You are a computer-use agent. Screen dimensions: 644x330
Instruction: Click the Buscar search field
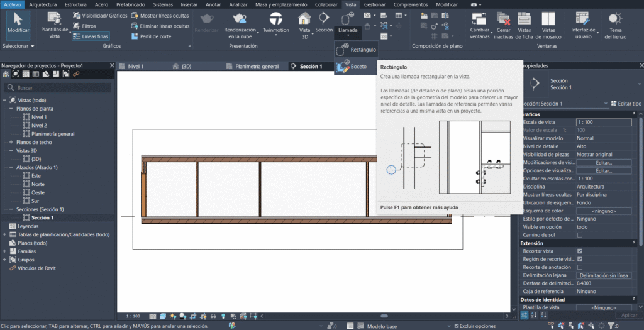coord(60,88)
